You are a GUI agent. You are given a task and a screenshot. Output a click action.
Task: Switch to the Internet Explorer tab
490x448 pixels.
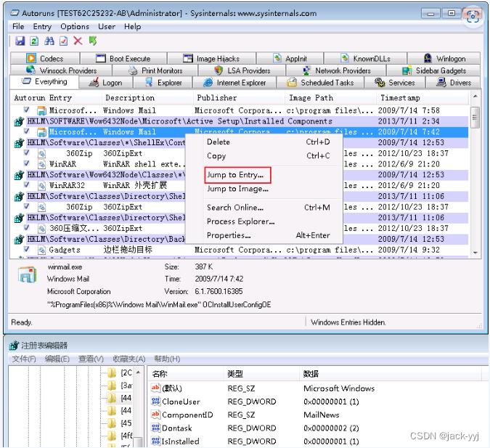coord(234,83)
